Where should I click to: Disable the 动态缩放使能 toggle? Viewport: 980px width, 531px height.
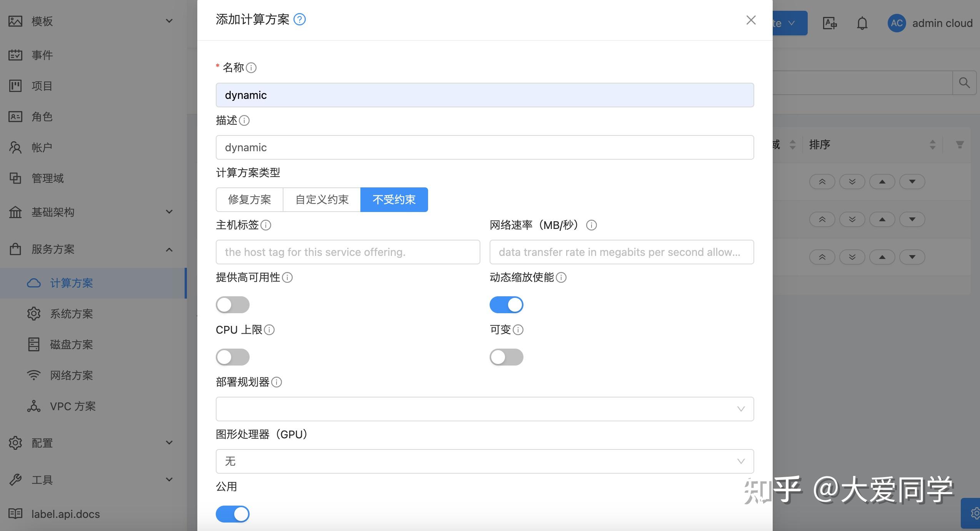(506, 304)
